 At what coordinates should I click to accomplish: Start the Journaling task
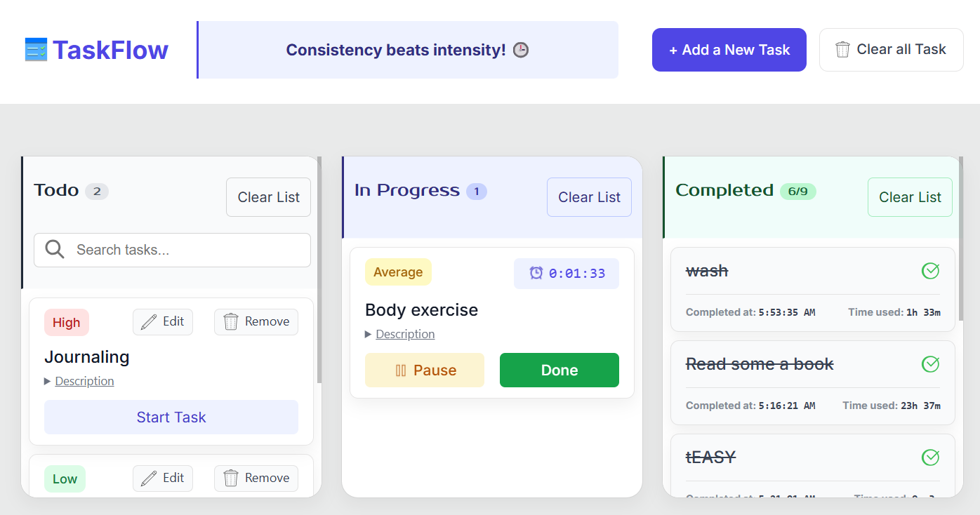coord(171,417)
